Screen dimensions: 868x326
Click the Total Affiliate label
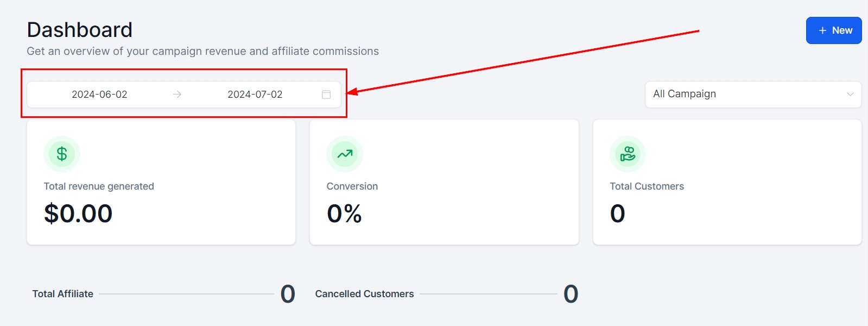[63, 294]
